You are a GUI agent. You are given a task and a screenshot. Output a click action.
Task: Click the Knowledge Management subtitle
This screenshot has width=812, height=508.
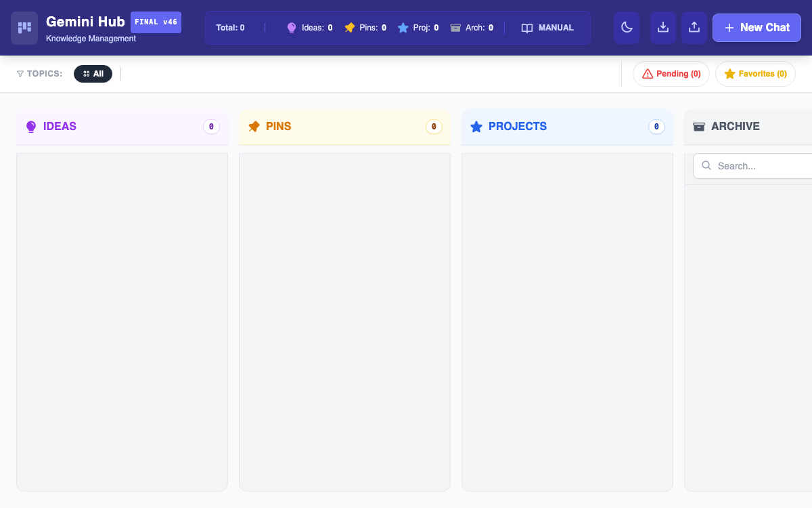[91, 39]
